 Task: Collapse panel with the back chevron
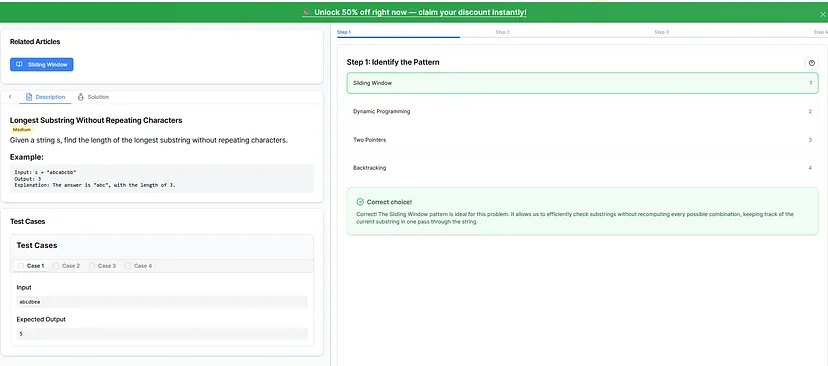pos(10,97)
